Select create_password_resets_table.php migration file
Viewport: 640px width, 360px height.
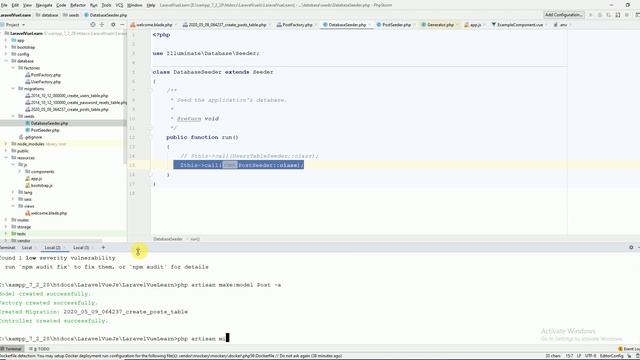pyautogui.click(x=76, y=102)
